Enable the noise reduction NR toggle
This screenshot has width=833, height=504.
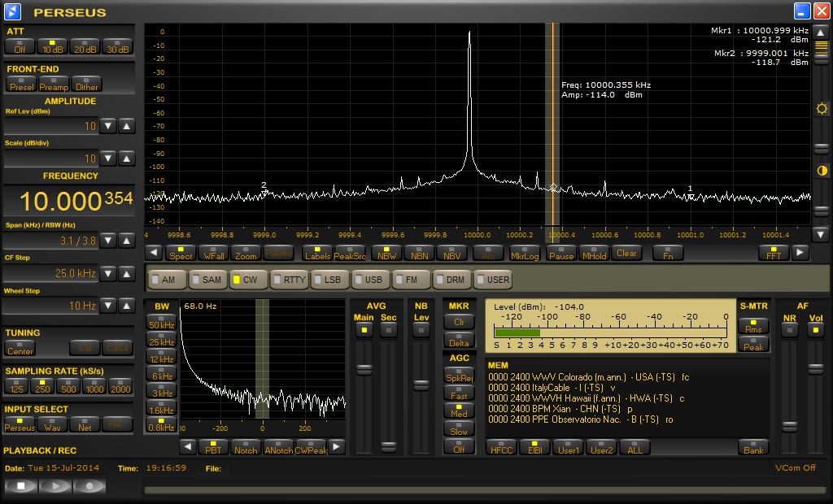(789, 330)
